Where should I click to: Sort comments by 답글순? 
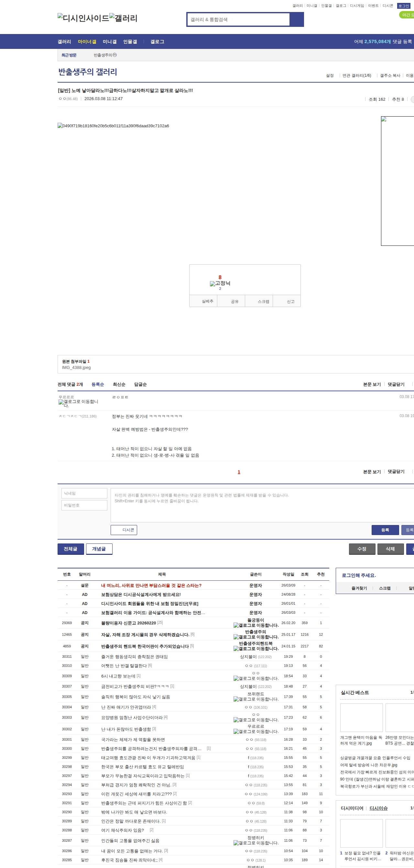[x=140, y=384]
